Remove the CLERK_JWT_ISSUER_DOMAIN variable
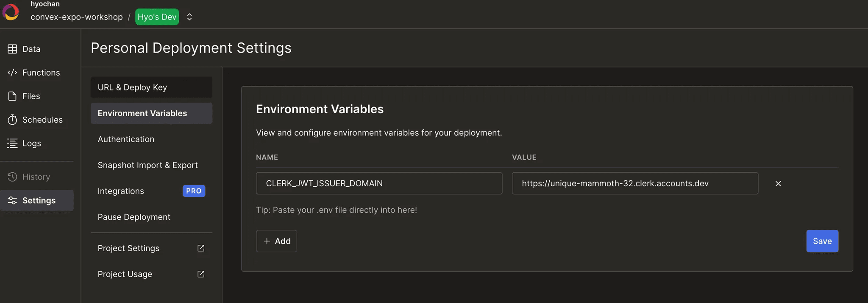Viewport: 868px width, 303px height. (x=778, y=184)
